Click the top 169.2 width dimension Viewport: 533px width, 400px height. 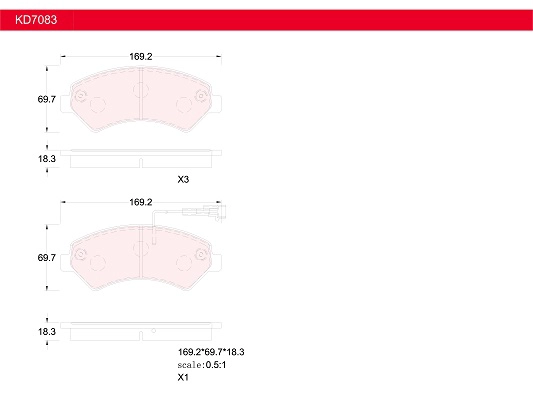pyautogui.click(x=141, y=57)
